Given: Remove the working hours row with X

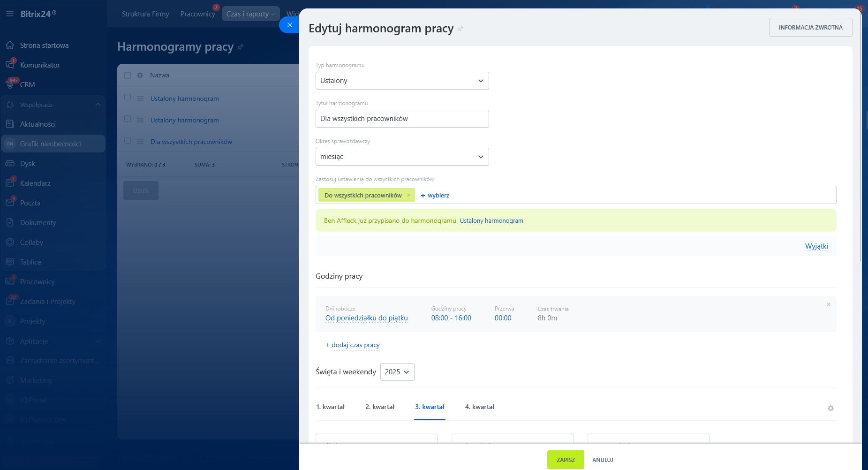Looking at the screenshot, I should point(828,304).
